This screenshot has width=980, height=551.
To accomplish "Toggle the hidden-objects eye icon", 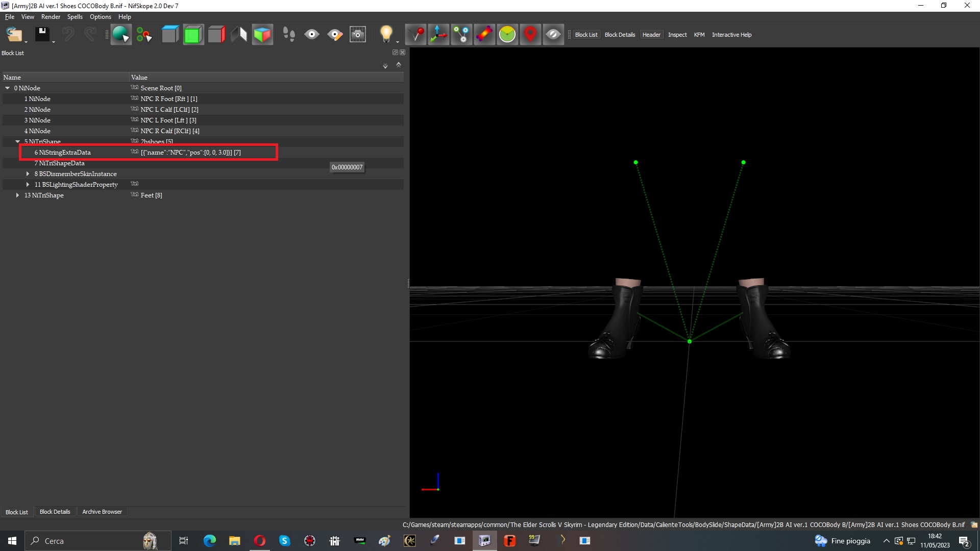I will pyautogui.click(x=553, y=35).
